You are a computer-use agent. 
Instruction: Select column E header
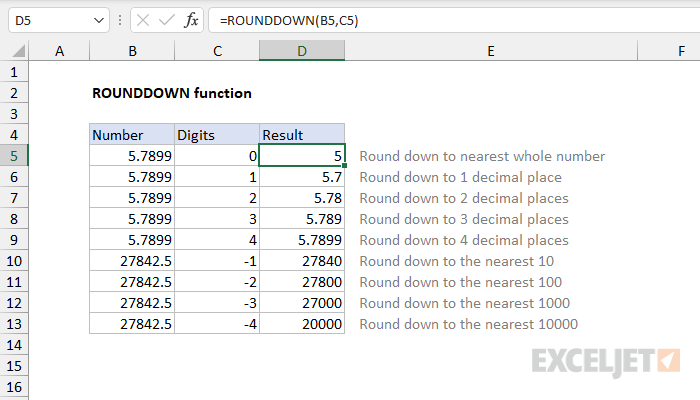[491, 51]
